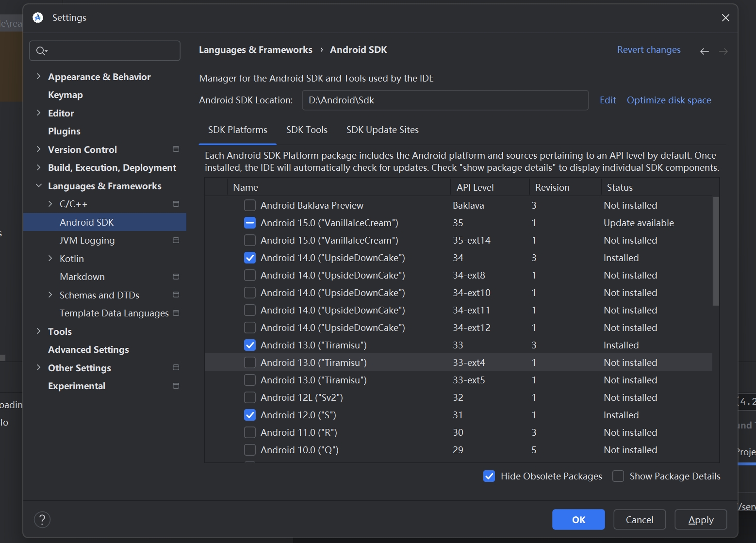Switch to SDK Tools tab
The width and height of the screenshot is (756, 543).
click(307, 130)
